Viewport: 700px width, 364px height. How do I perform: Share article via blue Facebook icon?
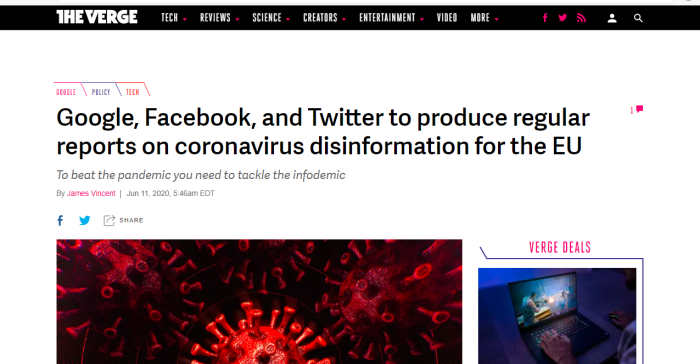tap(60, 220)
